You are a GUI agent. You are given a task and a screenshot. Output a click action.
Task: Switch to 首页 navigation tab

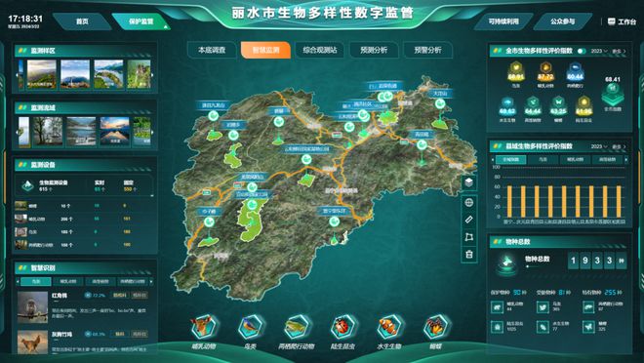click(x=82, y=21)
